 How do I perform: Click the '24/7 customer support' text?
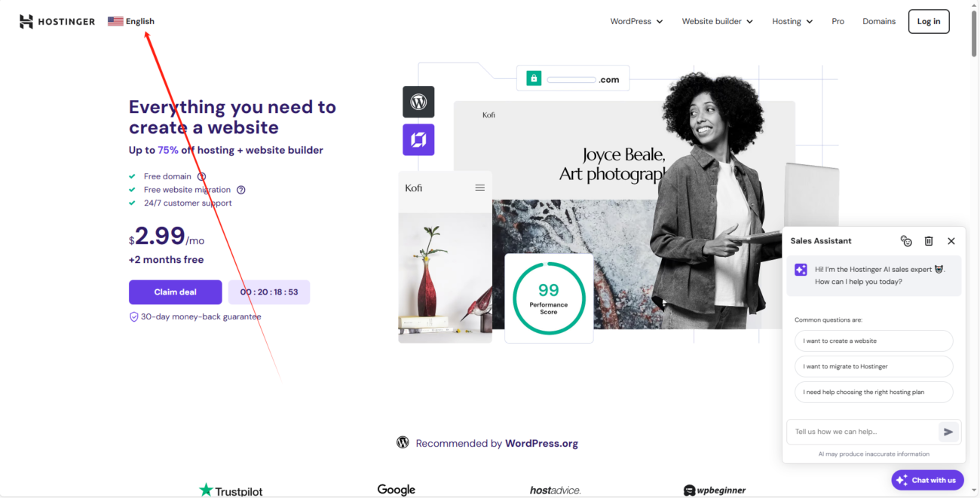click(x=188, y=203)
